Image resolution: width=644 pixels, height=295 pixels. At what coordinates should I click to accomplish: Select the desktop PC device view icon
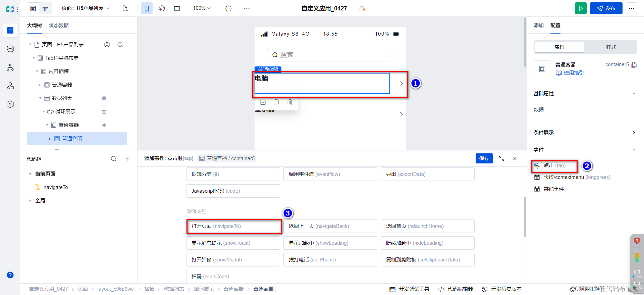pos(177,8)
